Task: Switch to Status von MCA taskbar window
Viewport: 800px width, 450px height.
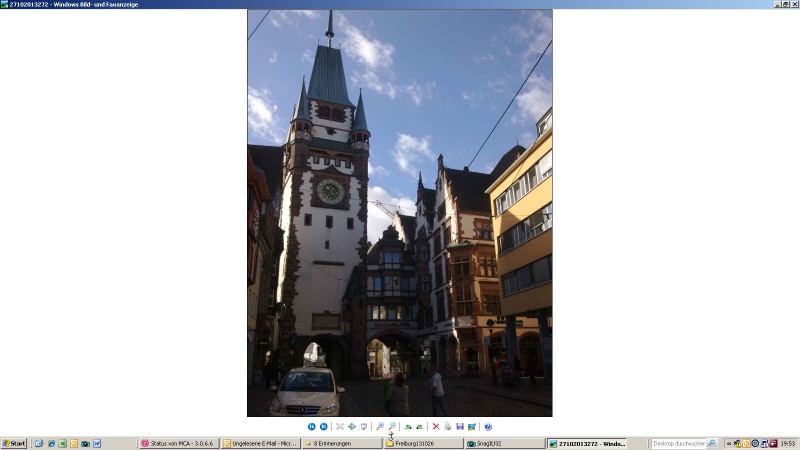Action: coord(178,443)
